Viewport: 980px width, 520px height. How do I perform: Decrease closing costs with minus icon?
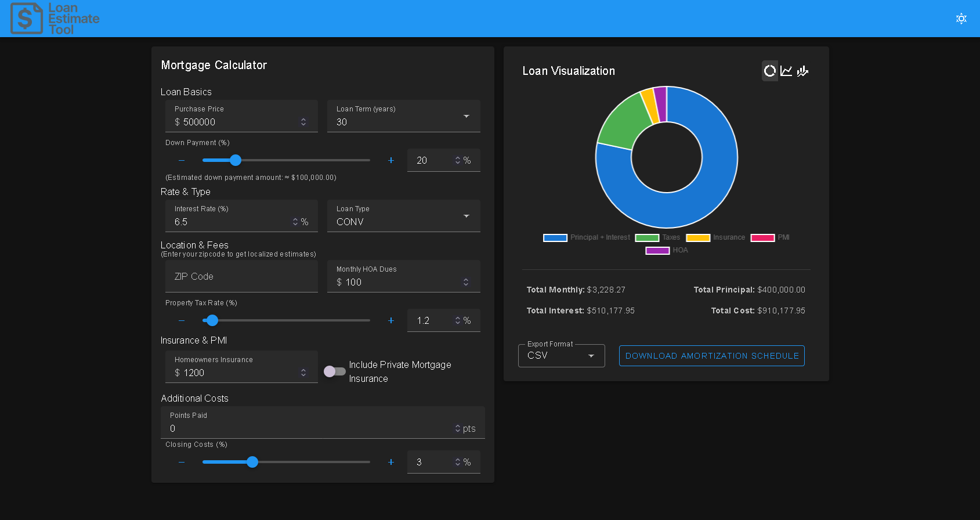coord(182,462)
